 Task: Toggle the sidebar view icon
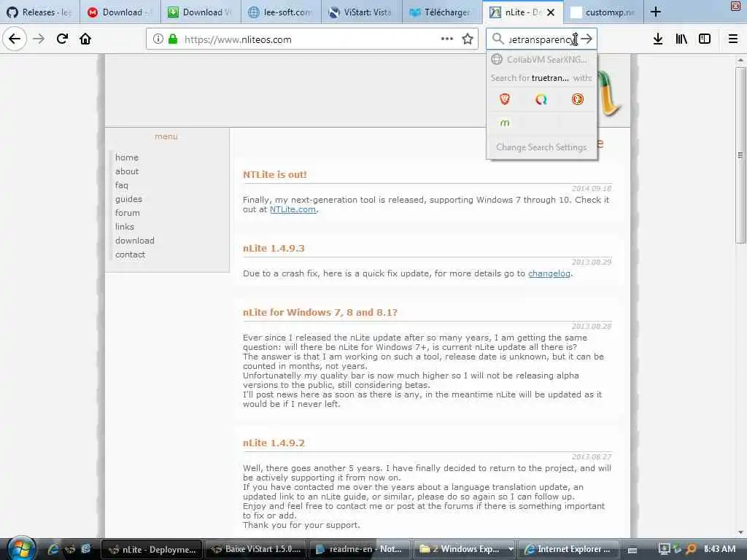pos(705,39)
